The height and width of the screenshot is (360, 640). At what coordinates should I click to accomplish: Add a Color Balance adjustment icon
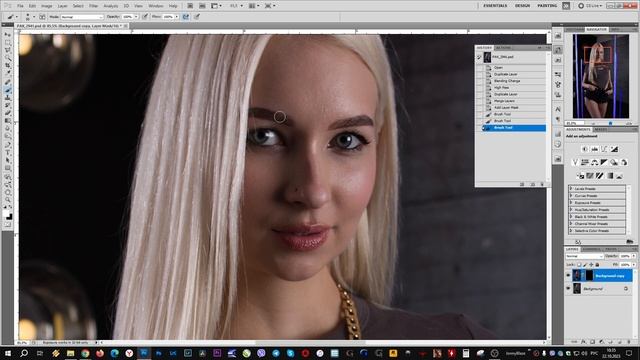pyautogui.click(x=595, y=162)
